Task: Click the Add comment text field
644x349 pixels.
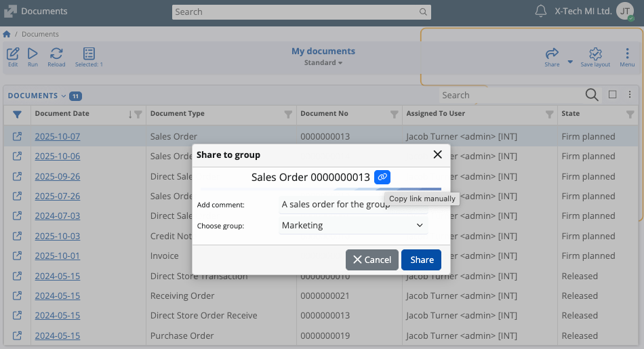Action: tap(353, 204)
